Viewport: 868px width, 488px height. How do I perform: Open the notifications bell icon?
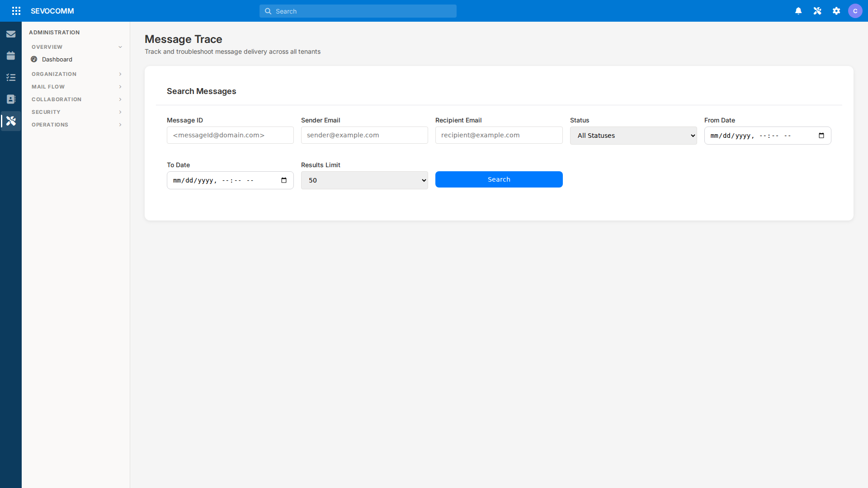[798, 10]
